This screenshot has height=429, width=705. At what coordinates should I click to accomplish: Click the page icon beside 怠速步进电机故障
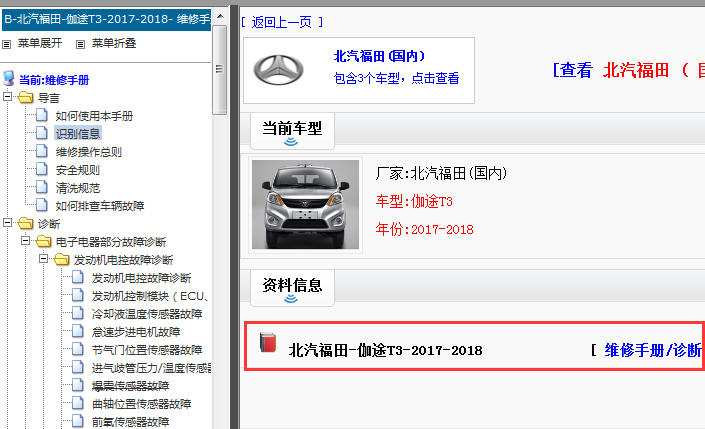coord(78,331)
